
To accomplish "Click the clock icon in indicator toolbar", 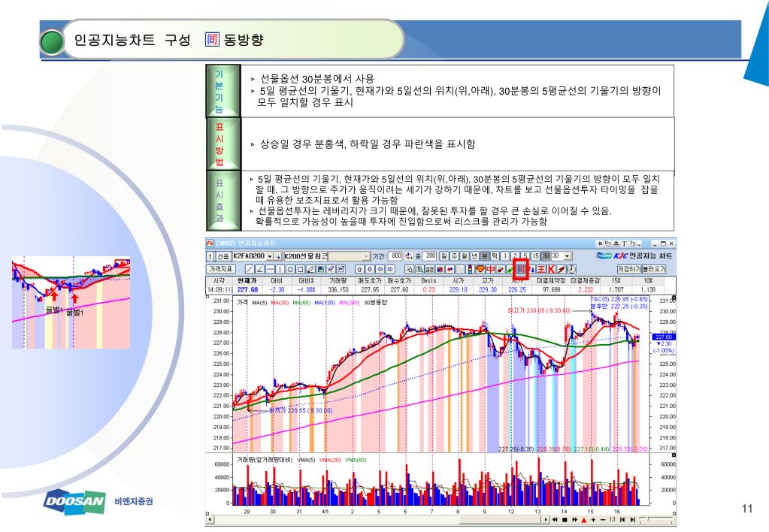I will coord(571,269).
